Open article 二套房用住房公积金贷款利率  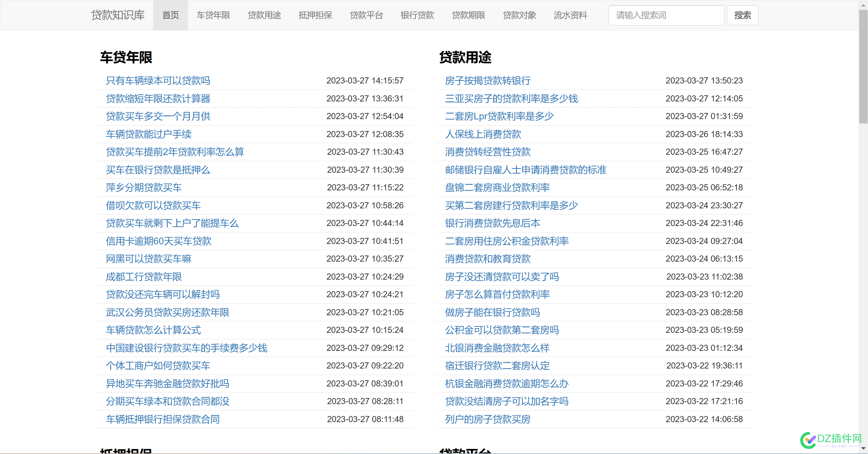click(x=507, y=241)
